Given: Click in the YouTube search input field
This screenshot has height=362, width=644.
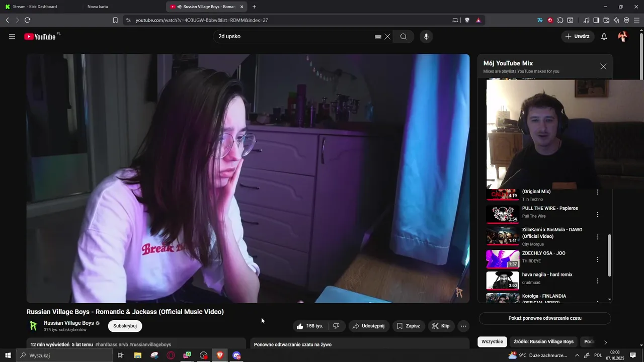Looking at the screenshot, I should point(294,37).
